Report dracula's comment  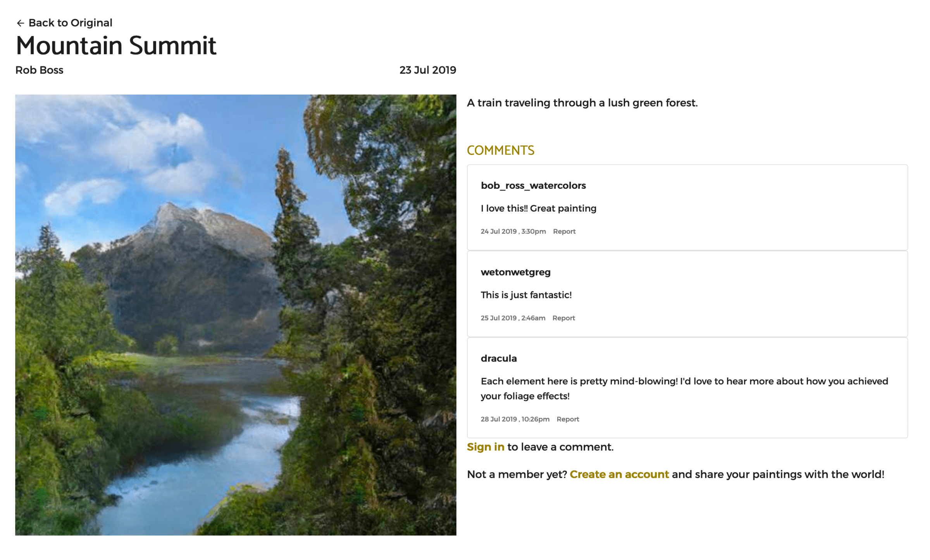(568, 419)
